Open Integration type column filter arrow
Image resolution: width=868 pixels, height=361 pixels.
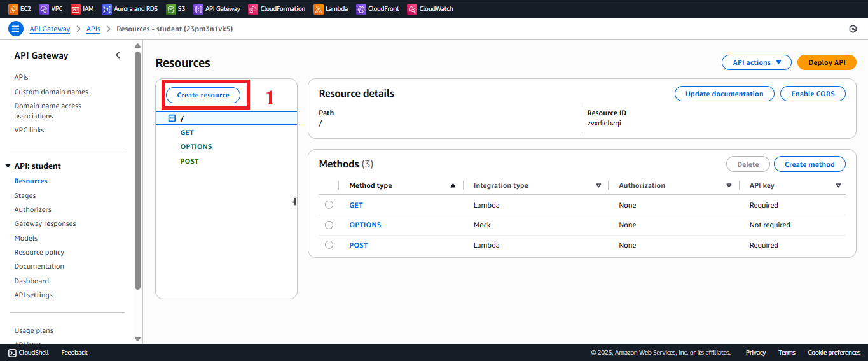click(x=598, y=185)
